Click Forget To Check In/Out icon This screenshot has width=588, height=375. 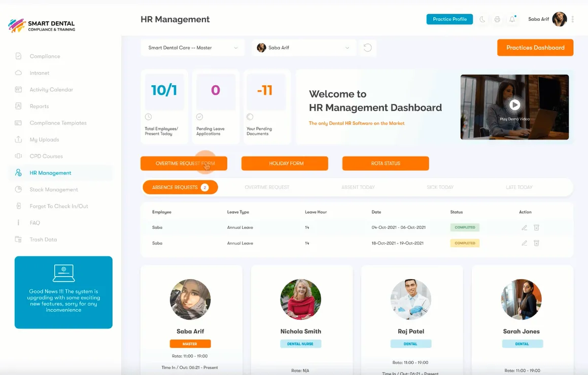pyautogui.click(x=18, y=206)
